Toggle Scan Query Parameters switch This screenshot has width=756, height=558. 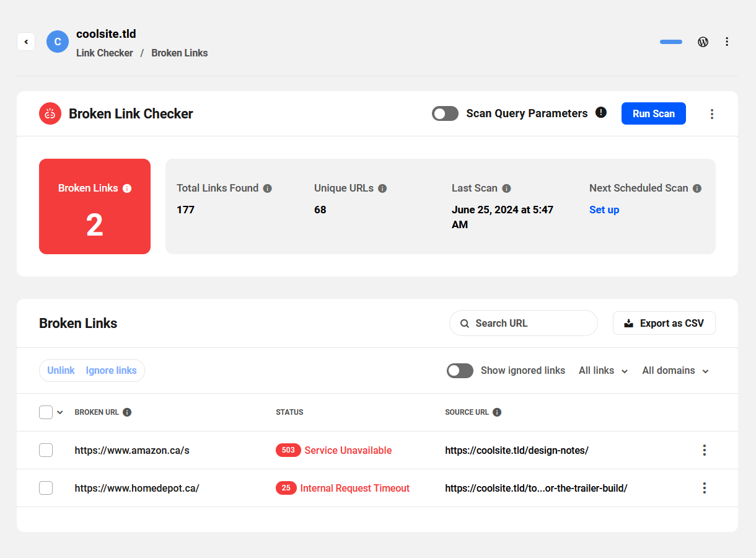pyautogui.click(x=445, y=113)
